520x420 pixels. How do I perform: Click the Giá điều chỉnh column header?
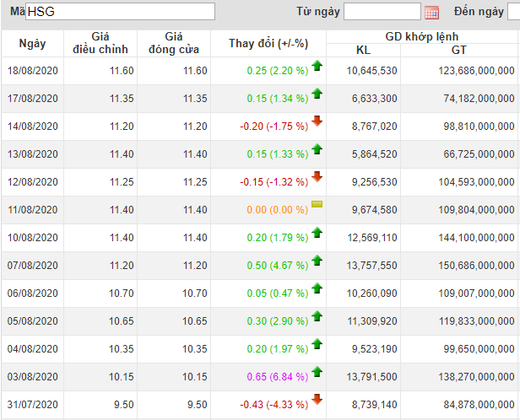pyautogui.click(x=100, y=43)
